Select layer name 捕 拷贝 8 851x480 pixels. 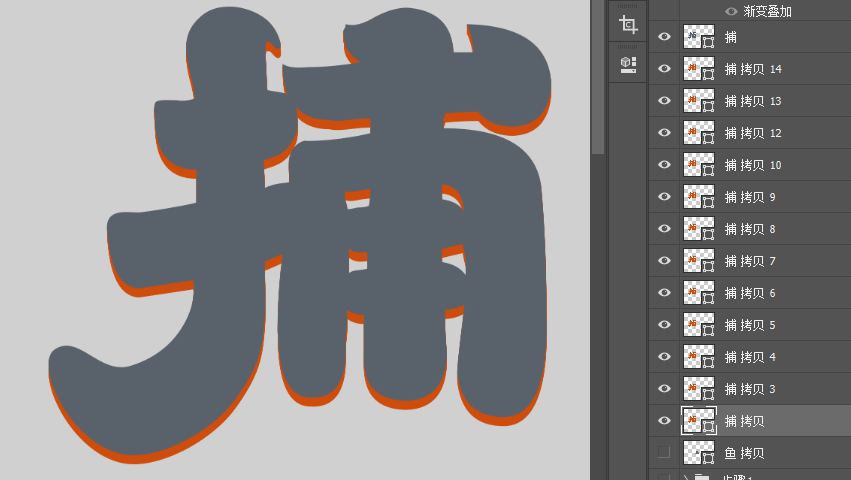click(x=750, y=229)
